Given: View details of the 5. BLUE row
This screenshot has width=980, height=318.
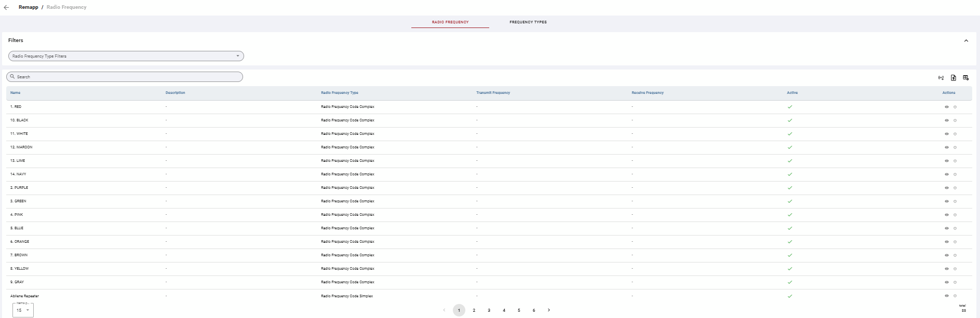Looking at the screenshot, I should pos(946,228).
